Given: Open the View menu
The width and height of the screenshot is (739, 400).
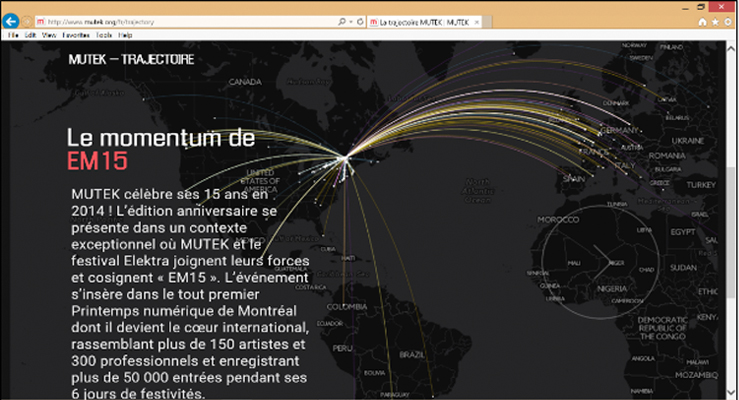Looking at the screenshot, I should coord(49,35).
